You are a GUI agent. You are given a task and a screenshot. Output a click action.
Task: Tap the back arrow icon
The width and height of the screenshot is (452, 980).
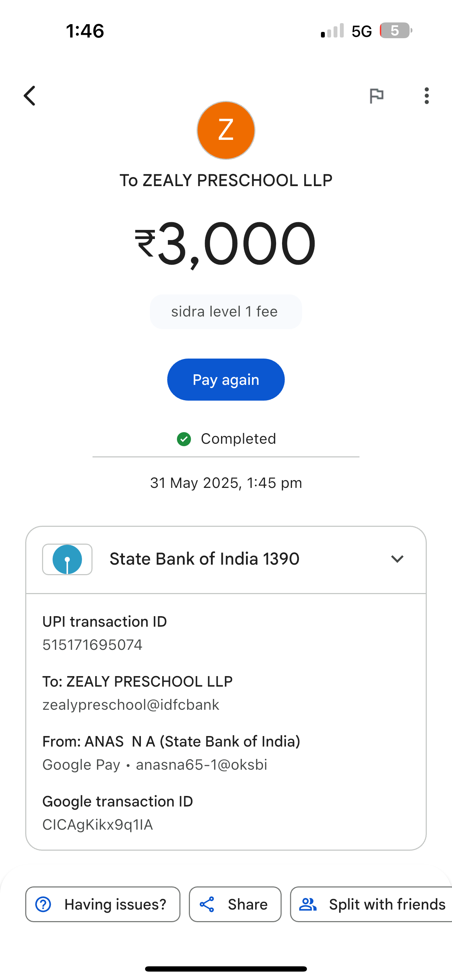point(30,95)
